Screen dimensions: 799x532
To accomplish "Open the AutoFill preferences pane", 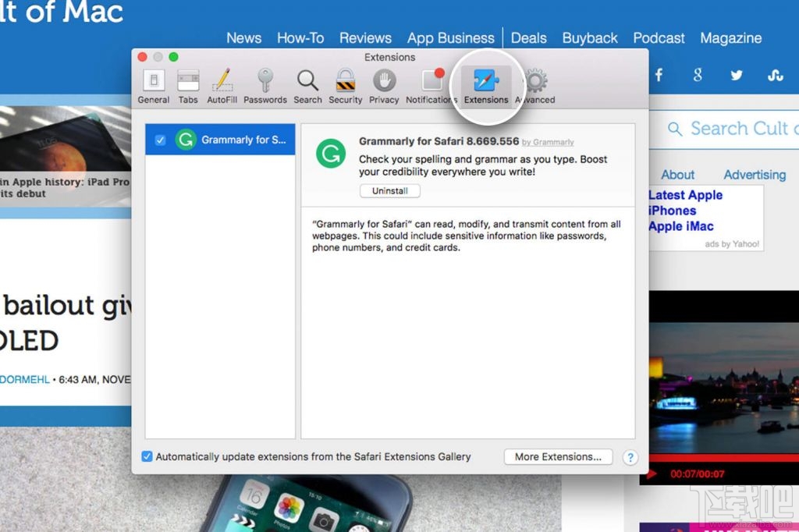I will (x=222, y=86).
